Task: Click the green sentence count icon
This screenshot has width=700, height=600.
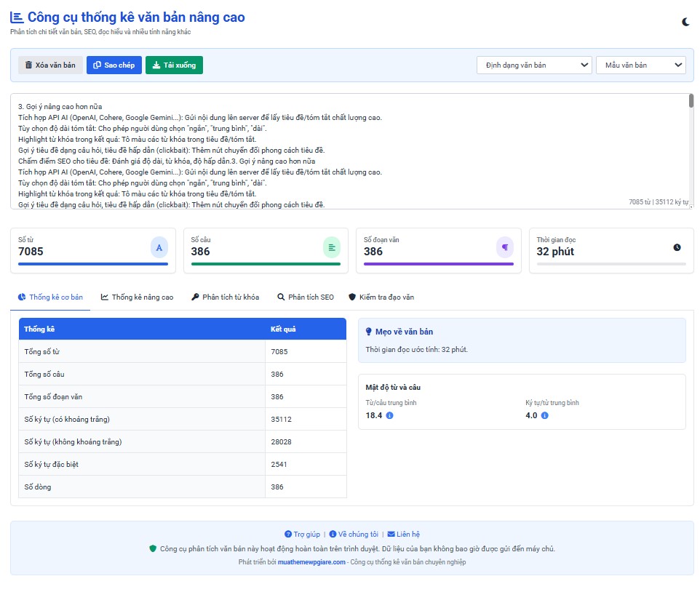Action: point(332,247)
